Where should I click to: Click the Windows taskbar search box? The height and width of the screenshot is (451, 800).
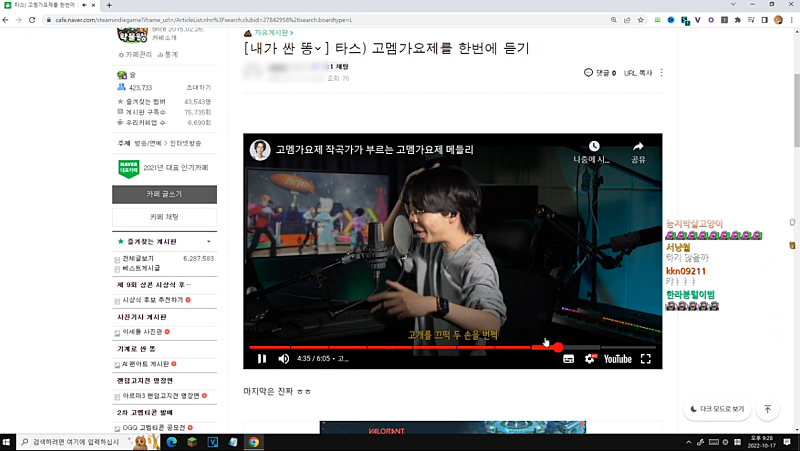pyautogui.click(x=88, y=442)
